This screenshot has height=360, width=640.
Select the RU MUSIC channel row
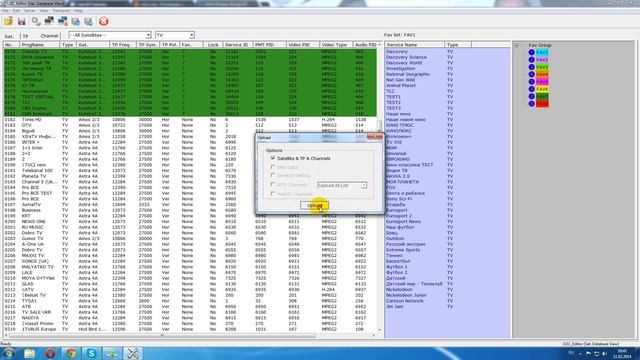190,227
